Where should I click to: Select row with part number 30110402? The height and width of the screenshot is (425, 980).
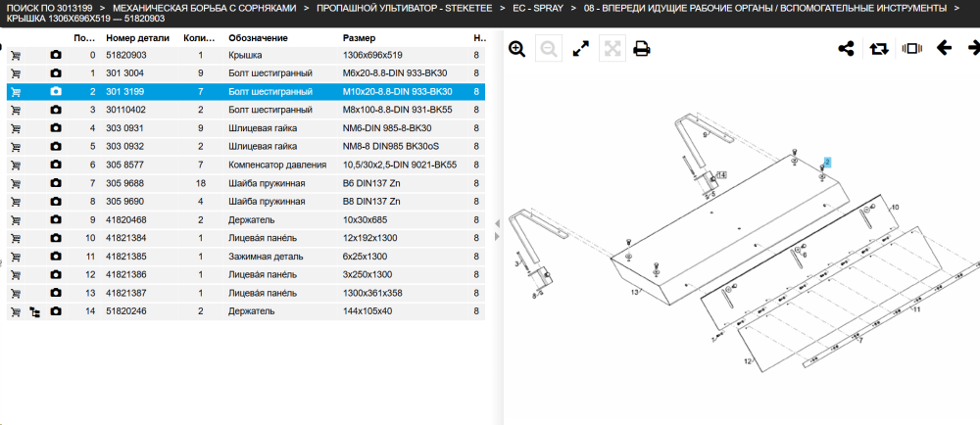pos(246,110)
